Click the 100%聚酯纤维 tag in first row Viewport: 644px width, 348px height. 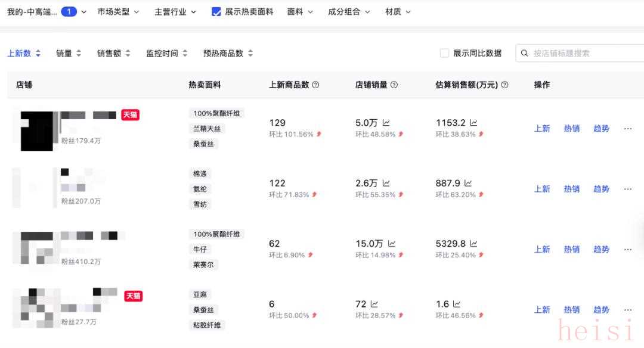tap(217, 113)
